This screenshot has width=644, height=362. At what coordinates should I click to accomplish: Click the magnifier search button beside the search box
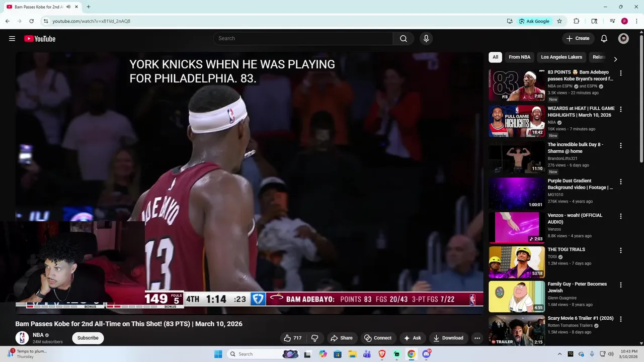pos(404,39)
